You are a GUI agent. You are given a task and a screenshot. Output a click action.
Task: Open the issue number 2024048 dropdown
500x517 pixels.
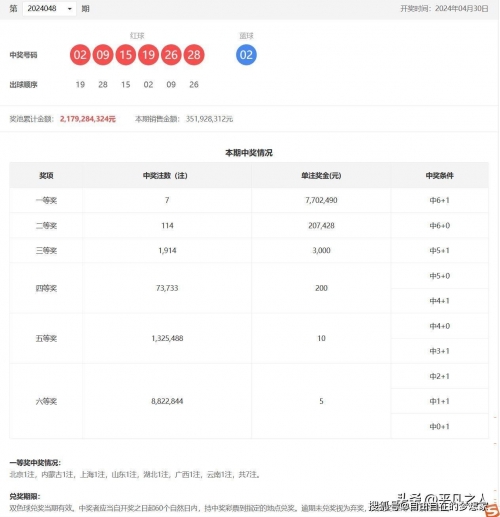49,8
